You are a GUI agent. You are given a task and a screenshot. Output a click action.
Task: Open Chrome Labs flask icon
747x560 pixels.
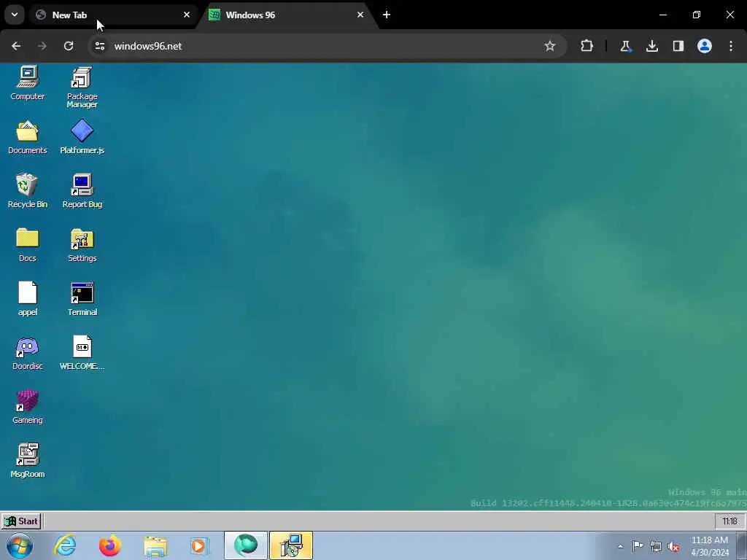[625, 46]
